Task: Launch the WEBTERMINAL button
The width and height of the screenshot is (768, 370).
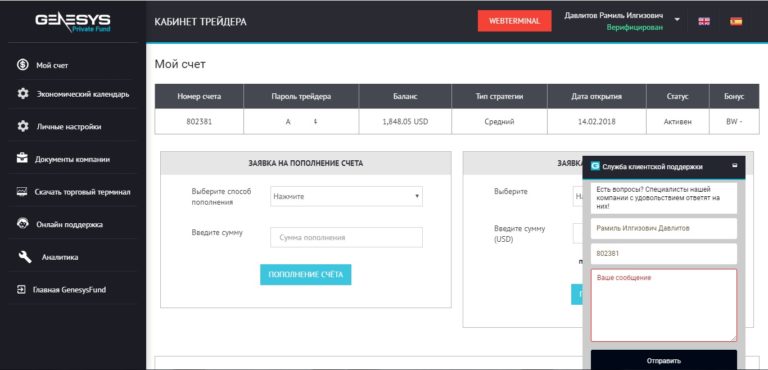Action: [514, 21]
